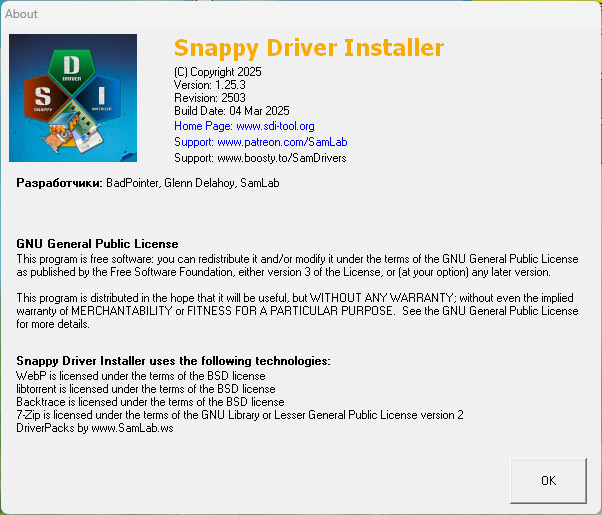Click the DriverPacks by www.SamLab.ws line
Screen dimensions: 602x515
pyautogui.click(x=94, y=428)
